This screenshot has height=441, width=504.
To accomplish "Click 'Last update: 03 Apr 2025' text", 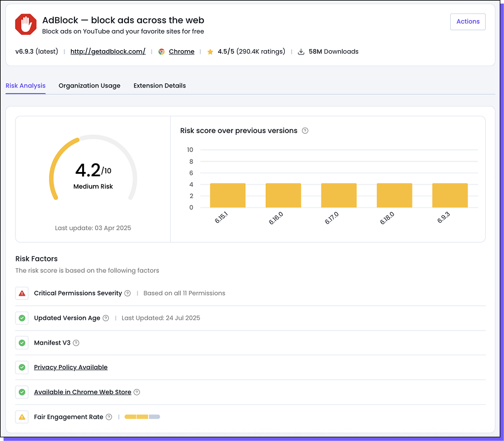I will [93, 228].
